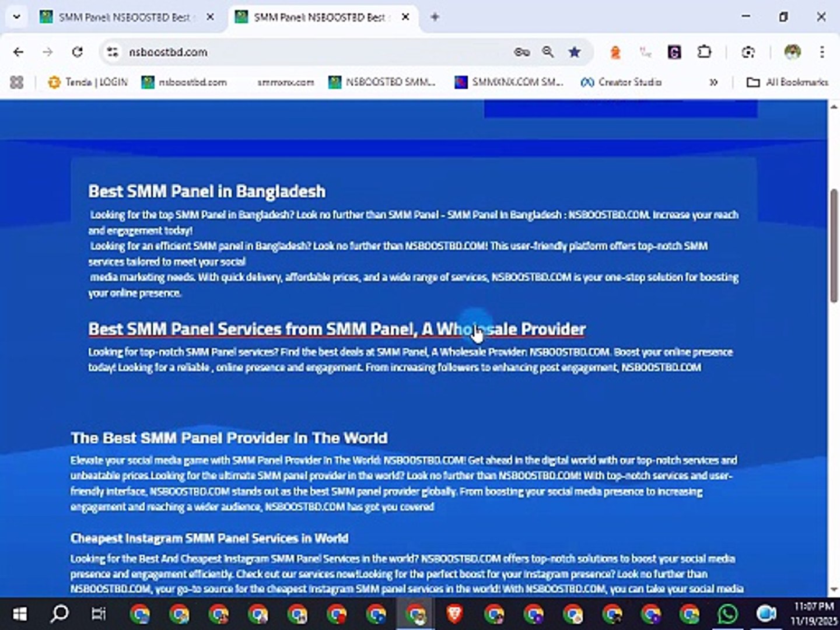Open the SMMXNX.COM SM bookmark
This screenshot has height=630, width=840.
click(509, 82)
